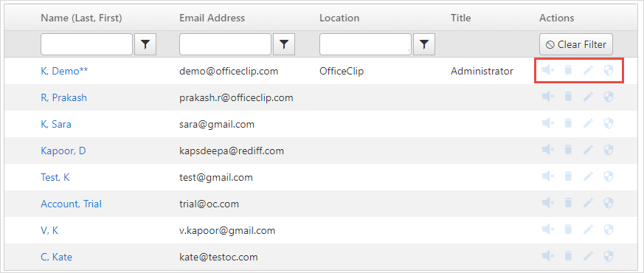Click the mute icon for K, Demo
Viewport: 644px width, 273px height.
(x=548, y=71)
